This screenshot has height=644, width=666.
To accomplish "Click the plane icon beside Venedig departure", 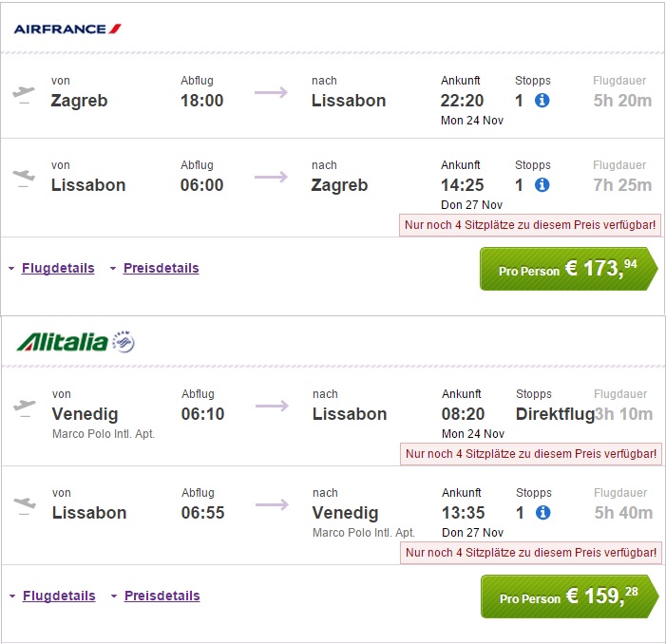I will (24, 407).
